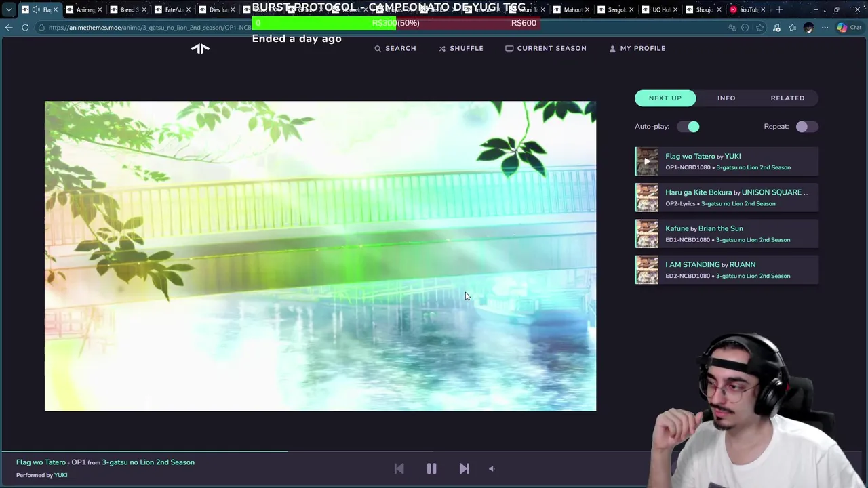Open artist Brian the Sun link
This screenshot has height=488, width=868.
pos(720,228)
